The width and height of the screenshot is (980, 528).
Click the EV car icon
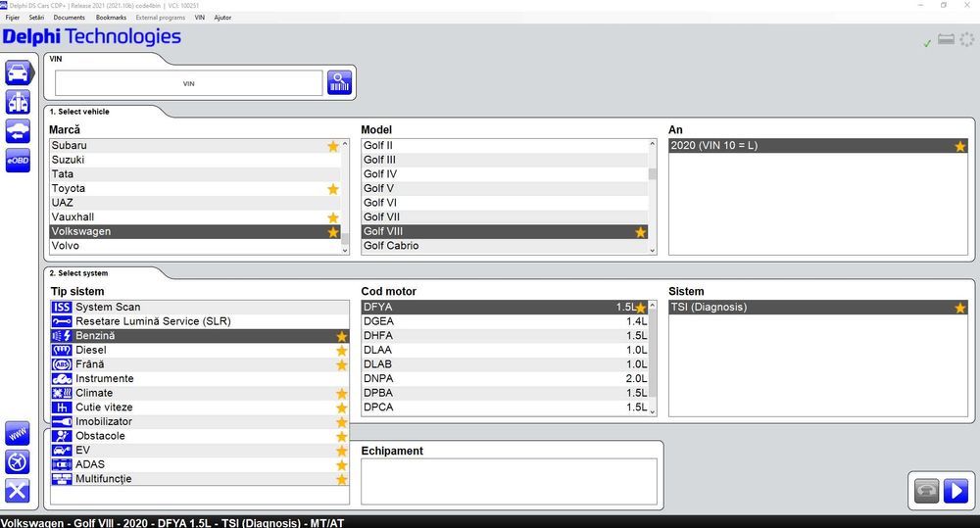[x=62, y=450]
